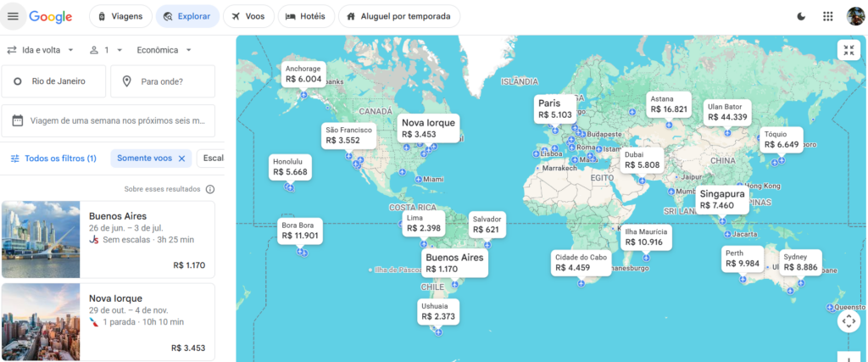The width and height of the screenshot is (868, 362).
Task: Toggle dark mode moon icon
Action: pos(801,17)
